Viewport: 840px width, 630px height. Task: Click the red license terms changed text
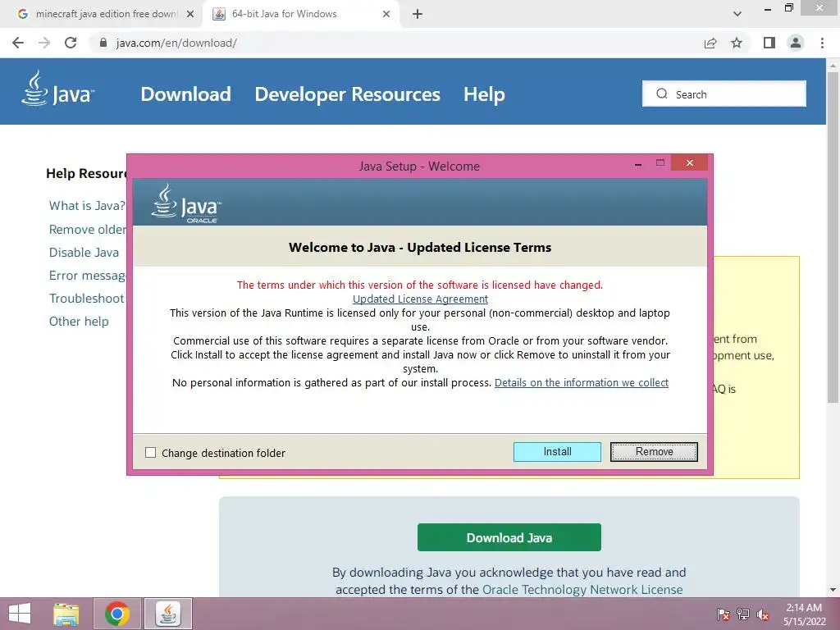pos(420,285)
